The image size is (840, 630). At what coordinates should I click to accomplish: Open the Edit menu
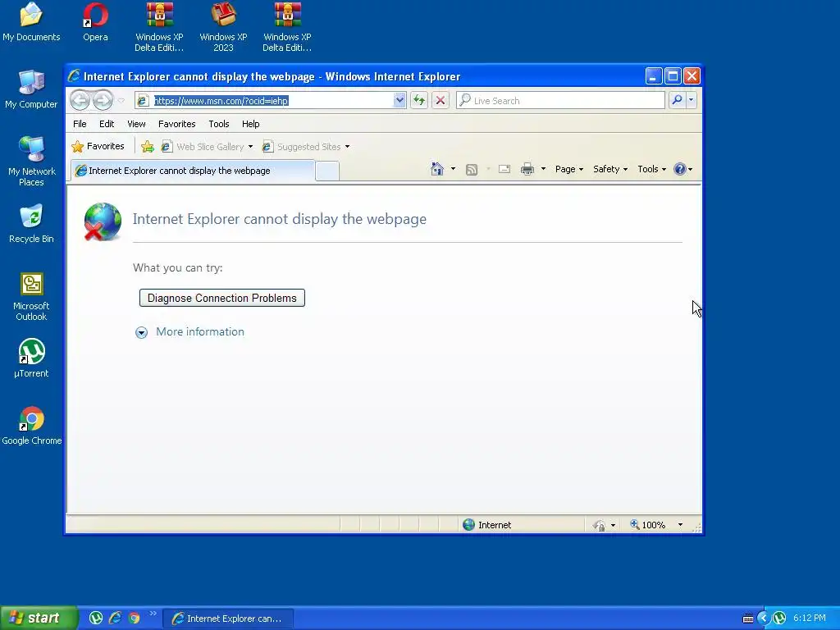pyautogui.click(x=107, y=124)
